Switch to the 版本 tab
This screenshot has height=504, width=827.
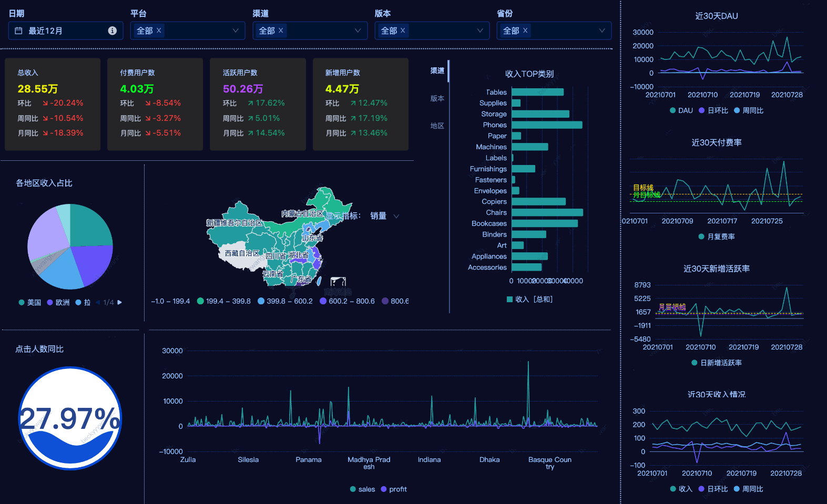(x=437, y=99)
